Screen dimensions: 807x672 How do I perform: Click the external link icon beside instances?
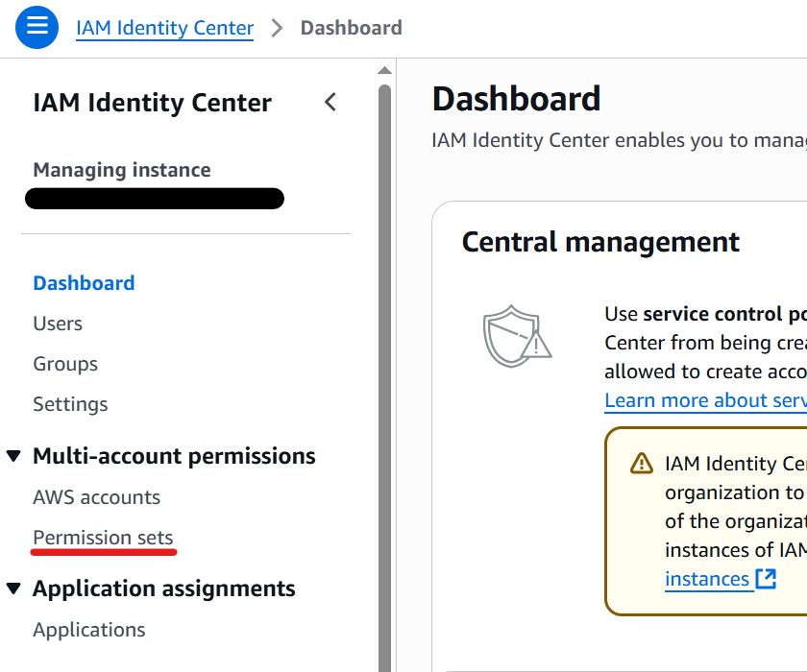coord(766,579)
